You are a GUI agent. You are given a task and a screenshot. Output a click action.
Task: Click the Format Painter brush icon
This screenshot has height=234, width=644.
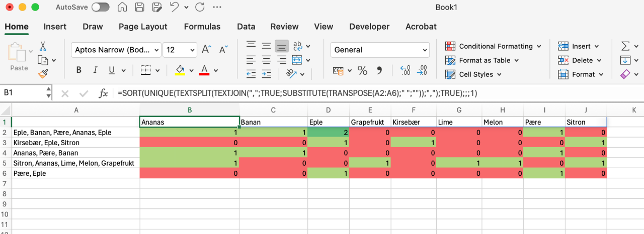pyautogui.click(x=43, y=74)
